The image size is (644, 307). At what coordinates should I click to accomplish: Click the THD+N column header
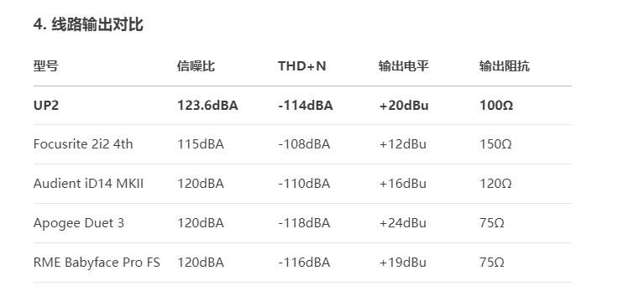302,65
